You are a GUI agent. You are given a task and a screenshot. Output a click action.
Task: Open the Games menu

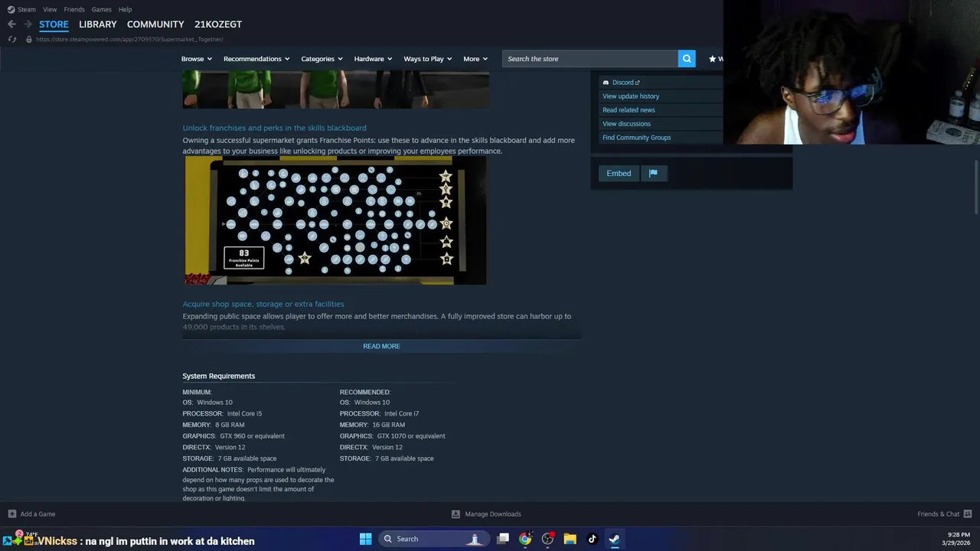click(101, 9)
